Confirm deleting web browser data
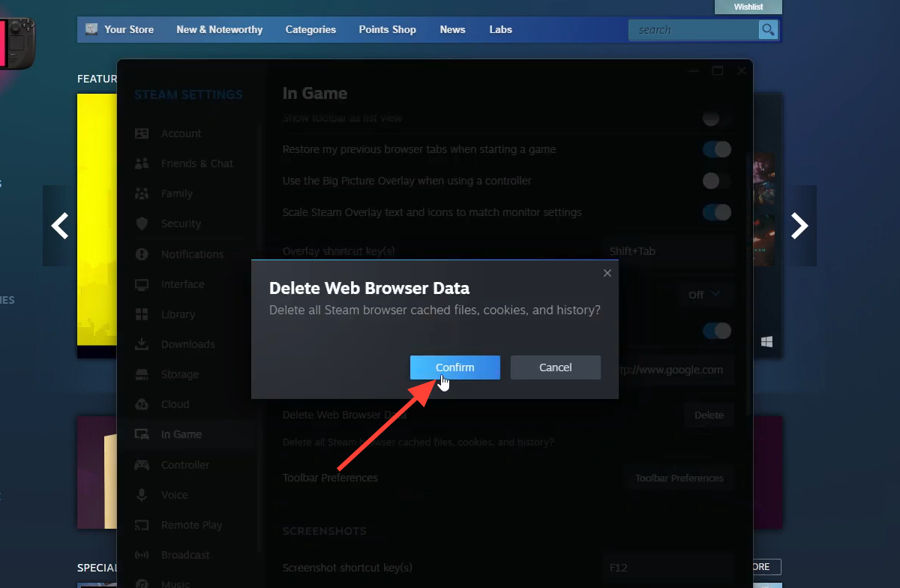This screenshot has height=588, width=900. click(x=454, y=367)
